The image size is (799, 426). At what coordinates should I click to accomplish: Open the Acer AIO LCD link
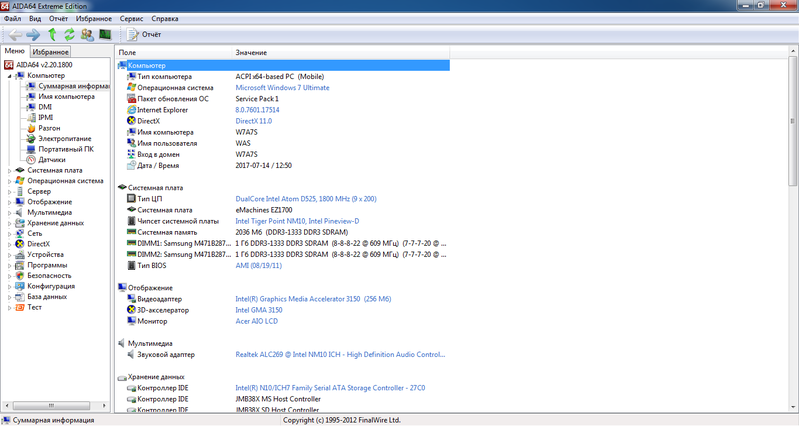tap(257, 321)
